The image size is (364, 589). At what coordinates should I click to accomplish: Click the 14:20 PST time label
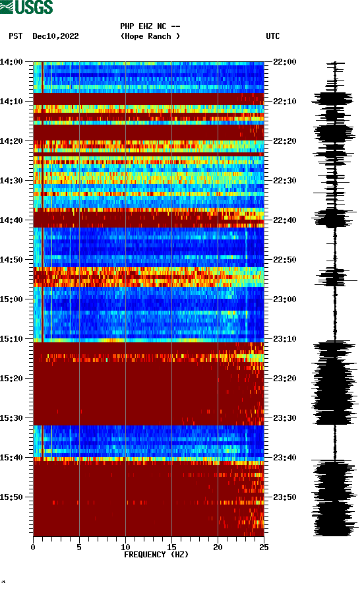coord(11,141)
